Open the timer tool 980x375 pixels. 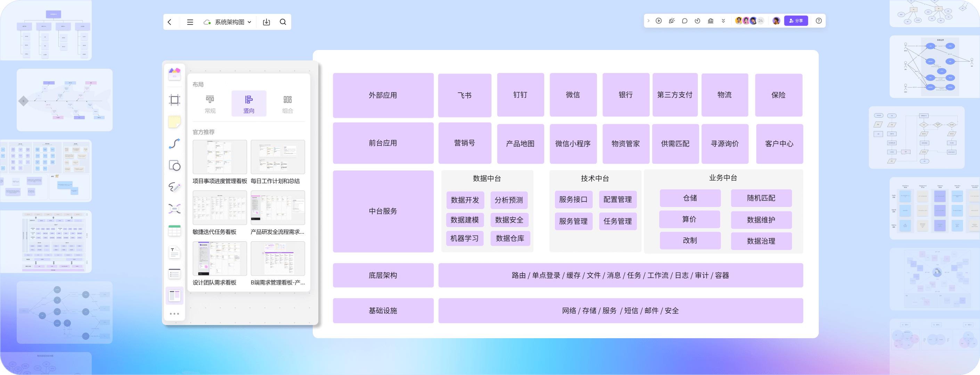coord(698,21)
